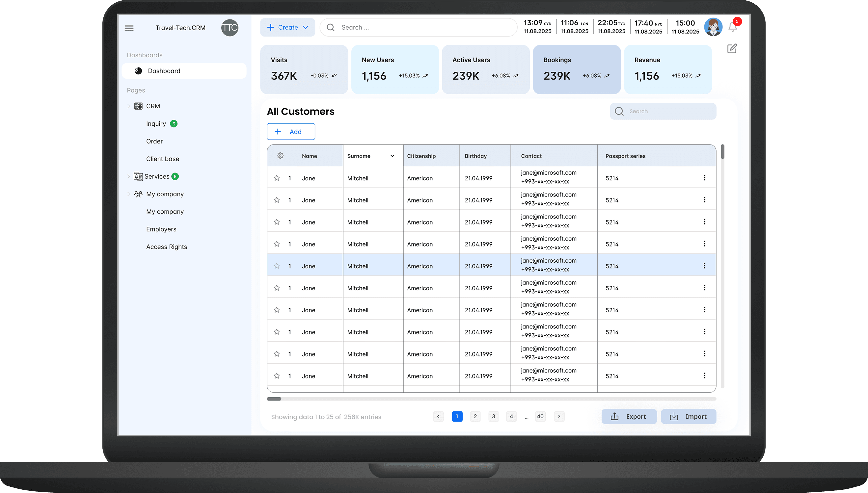The height and width of the screenshot is (493, 868).
Task: Open the Create dropdown
Action: (x=288, y=27)
